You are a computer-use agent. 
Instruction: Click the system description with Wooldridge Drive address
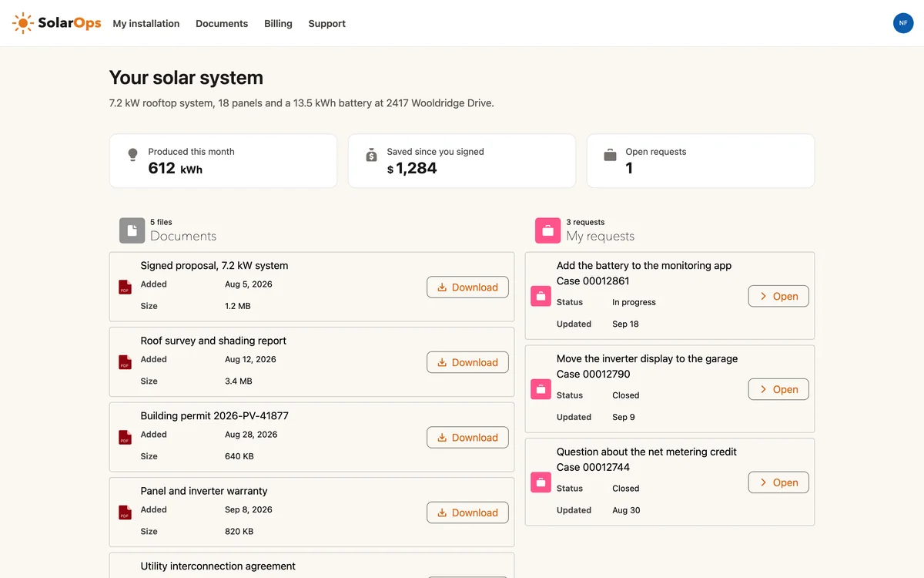pyautogui.click(x=302, y=102)
